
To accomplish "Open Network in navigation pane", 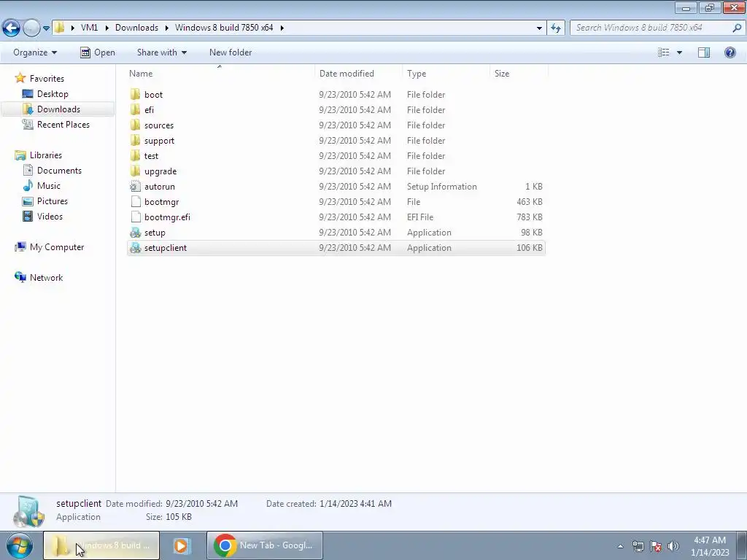I will (46, 278).
